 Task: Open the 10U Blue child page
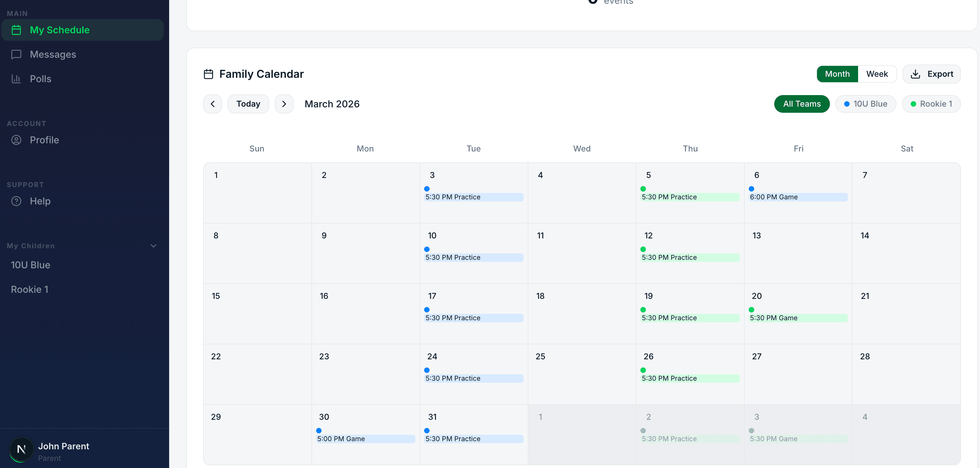pos(31,265)
